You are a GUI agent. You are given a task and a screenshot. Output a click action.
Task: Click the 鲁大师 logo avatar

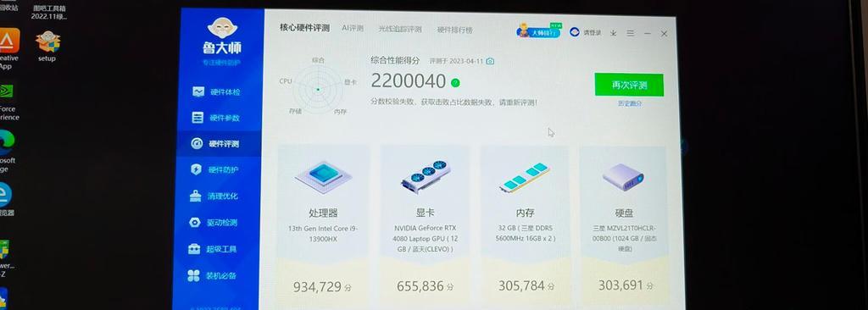(223, 28)
